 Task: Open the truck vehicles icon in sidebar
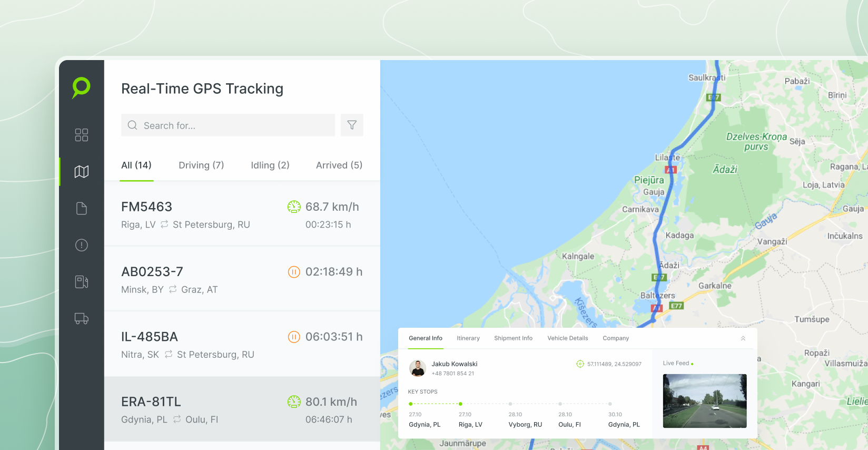82,318
